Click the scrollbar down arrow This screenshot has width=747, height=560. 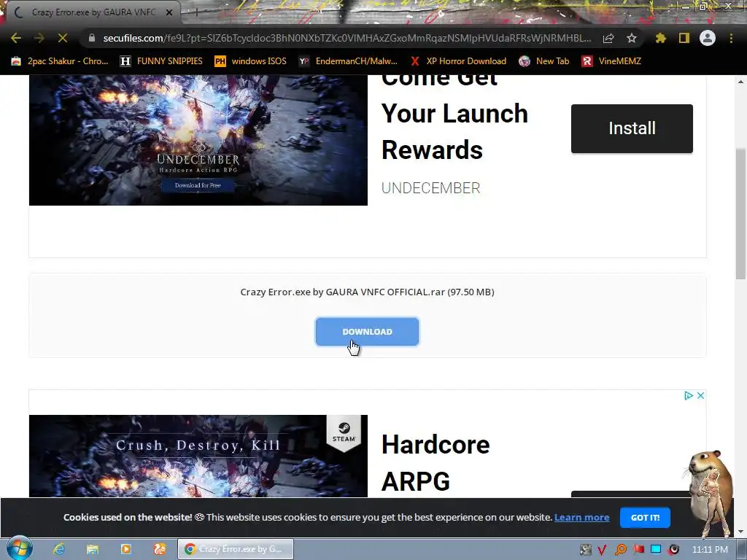pos(740,532)
